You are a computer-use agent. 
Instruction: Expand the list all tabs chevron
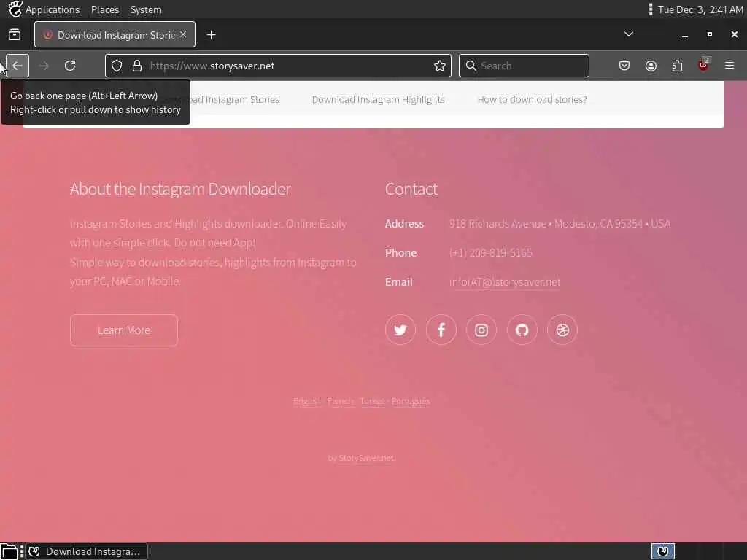point(629,34)
